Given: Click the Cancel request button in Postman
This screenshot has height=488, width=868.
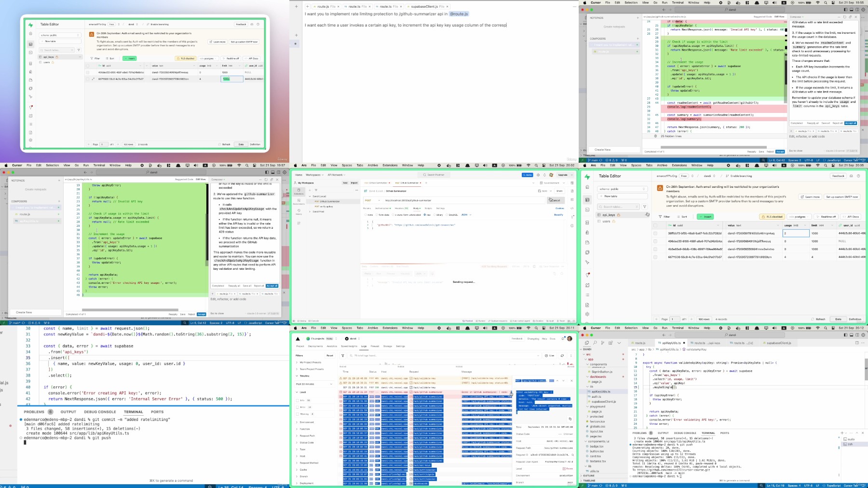Looking at the screenshot, I should coord(556,200).
